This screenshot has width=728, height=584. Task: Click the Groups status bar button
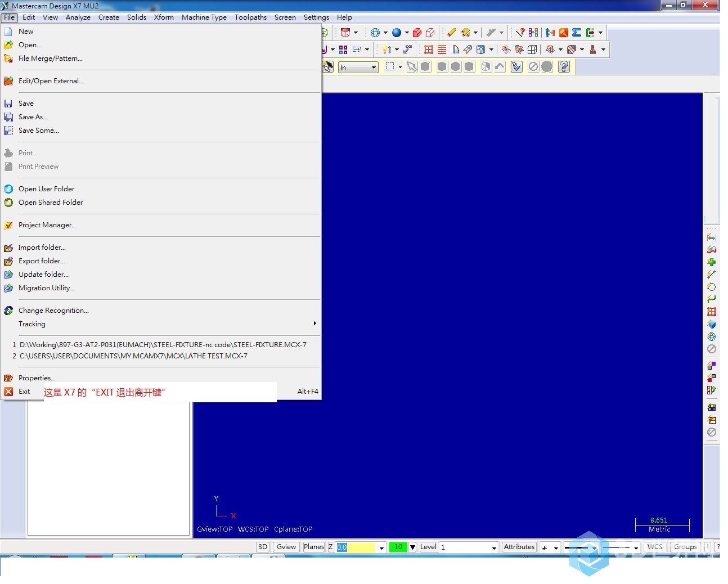click(685, 547)
